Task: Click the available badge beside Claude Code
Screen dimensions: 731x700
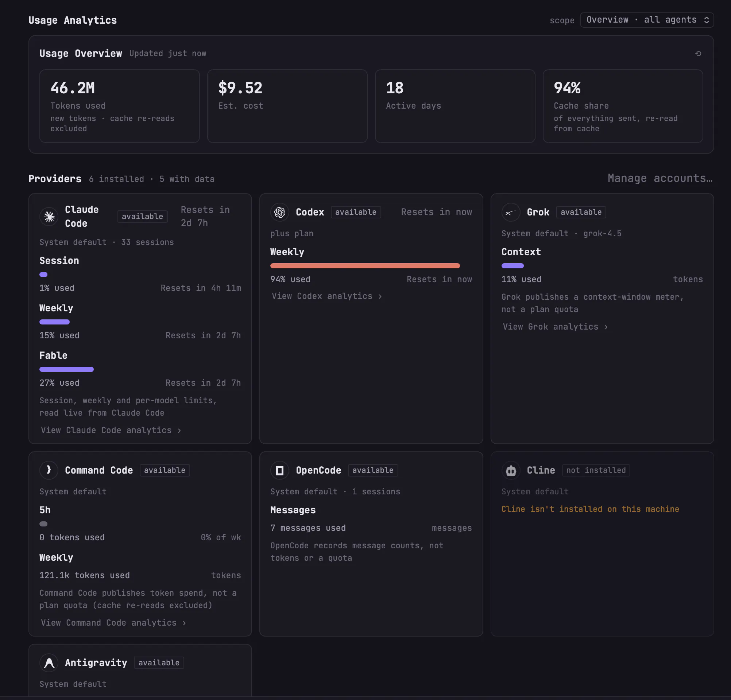Action: pos(143,217)
